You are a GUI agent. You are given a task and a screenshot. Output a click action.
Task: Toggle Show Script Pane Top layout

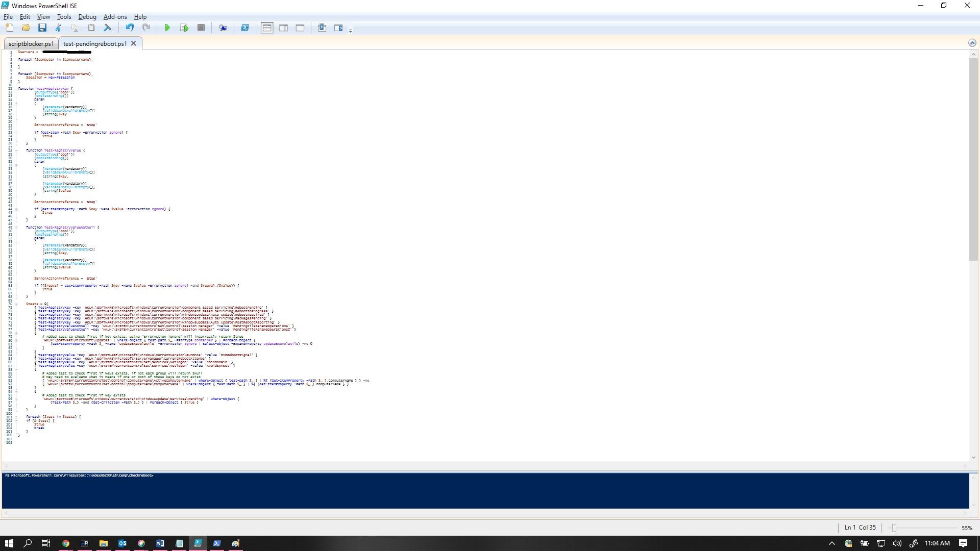click(267, 28)
